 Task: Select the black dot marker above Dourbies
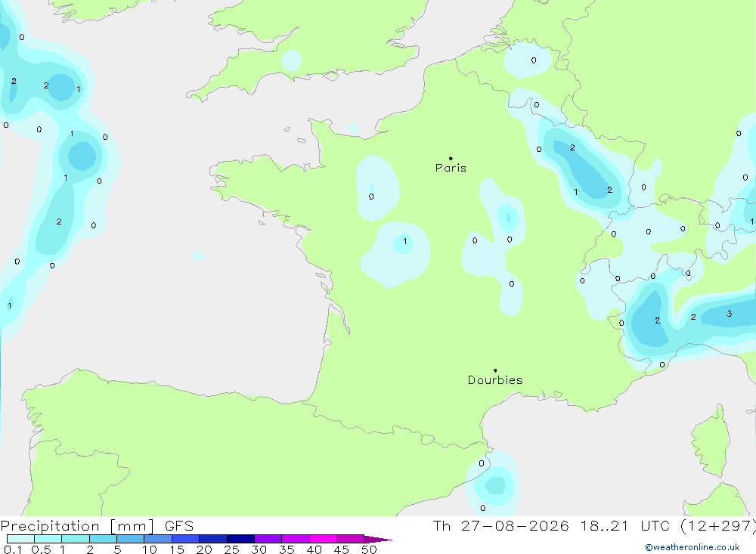coord(495,370)
